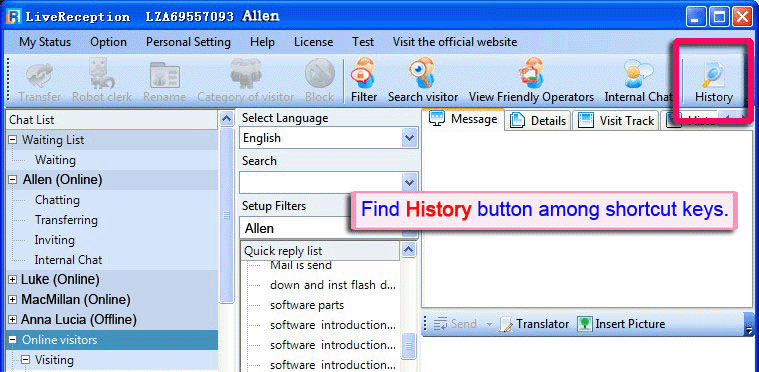Maximize the LiveReception window

tap(719, 18)
